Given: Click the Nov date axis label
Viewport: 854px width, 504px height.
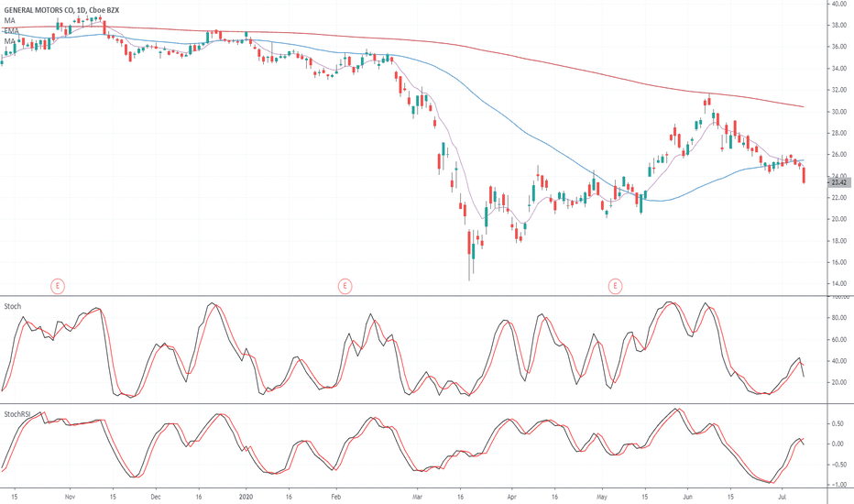Looking at the screenshot, I should (x=69, y=497).
